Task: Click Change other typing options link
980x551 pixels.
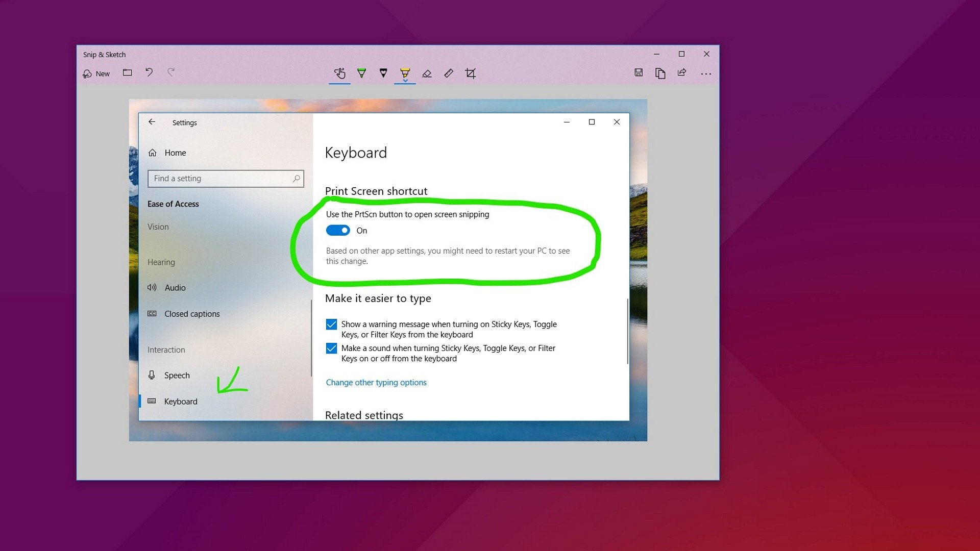Action: pos(376,382)
